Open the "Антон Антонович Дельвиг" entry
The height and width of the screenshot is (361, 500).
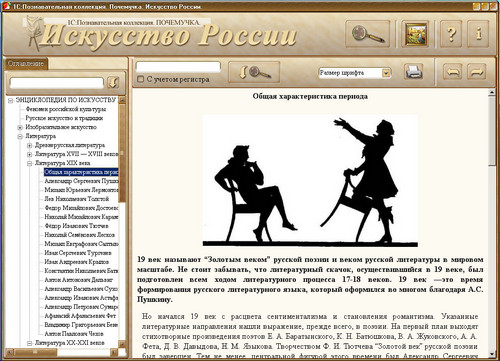(79, 280)
